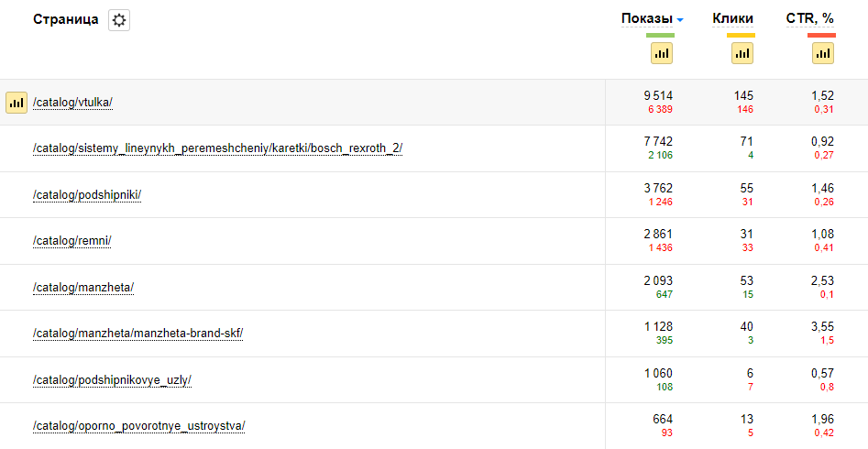Open the bosch_rexroth_2 karetki link
Screen dimensions: 868x449
click(217, 148)
